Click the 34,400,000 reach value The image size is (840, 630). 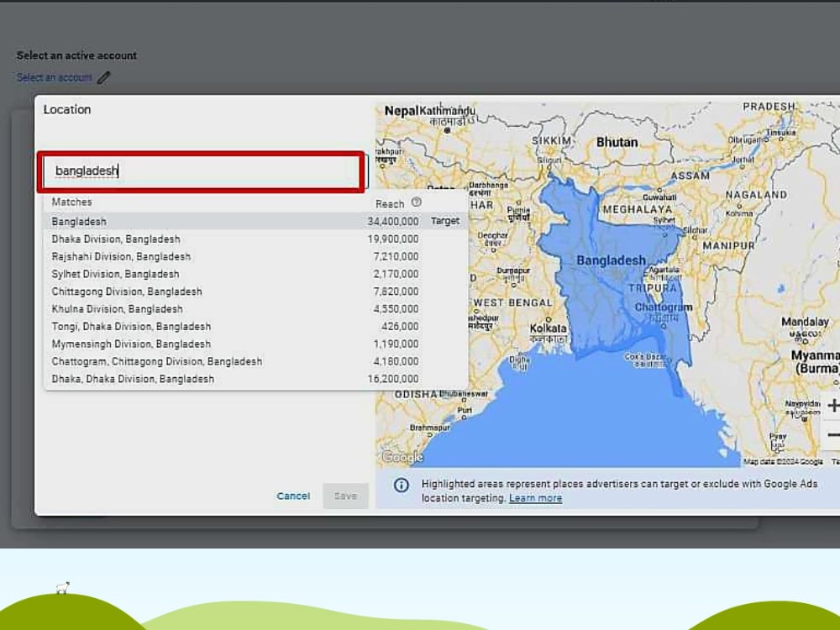click(392, 221)
